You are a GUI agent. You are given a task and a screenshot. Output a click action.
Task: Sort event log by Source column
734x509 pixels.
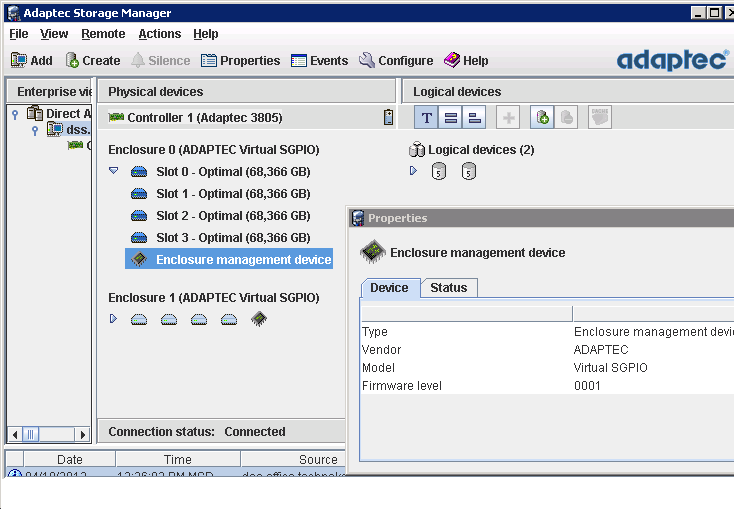[294, 459]
